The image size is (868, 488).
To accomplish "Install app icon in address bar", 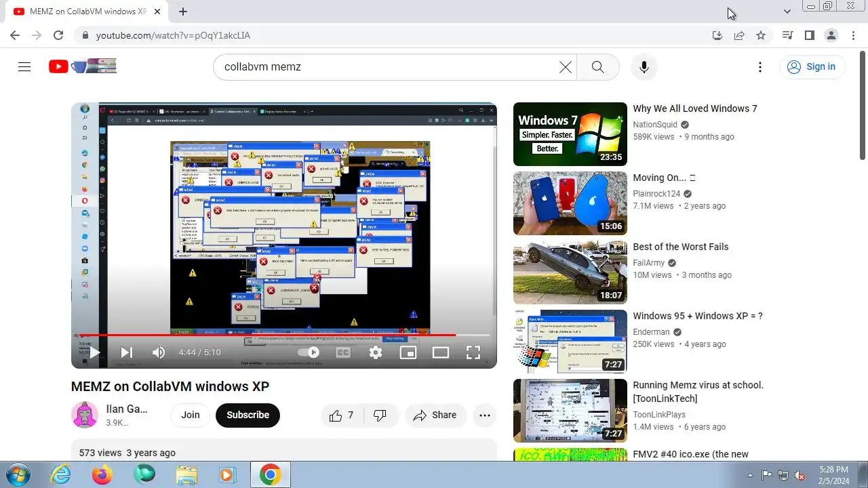I will pos(717,35).
